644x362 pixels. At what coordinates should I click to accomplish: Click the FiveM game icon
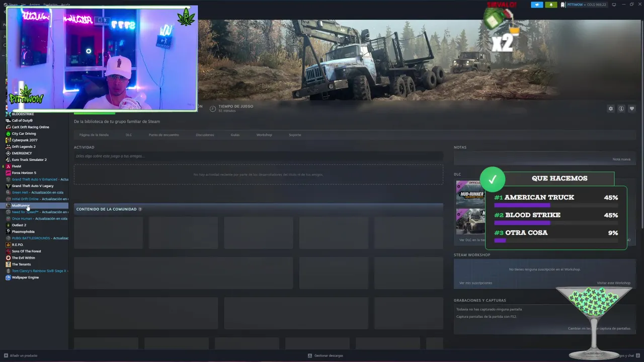pos(8,166)
